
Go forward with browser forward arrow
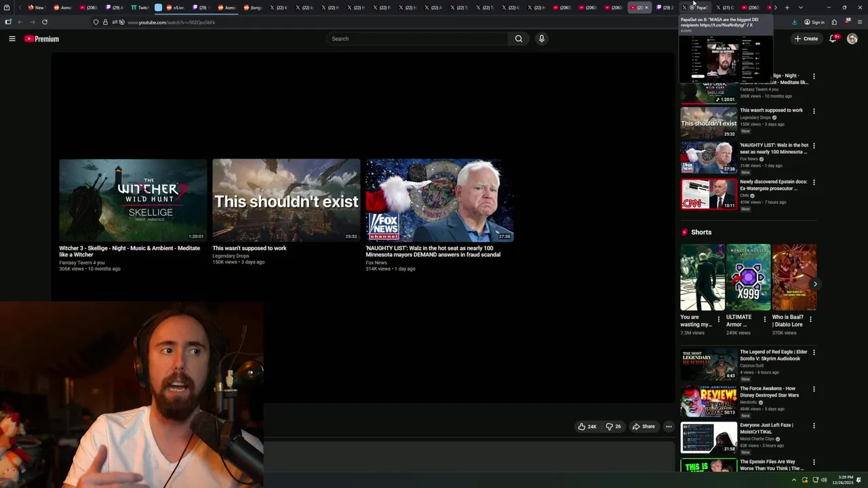point(32,22)
